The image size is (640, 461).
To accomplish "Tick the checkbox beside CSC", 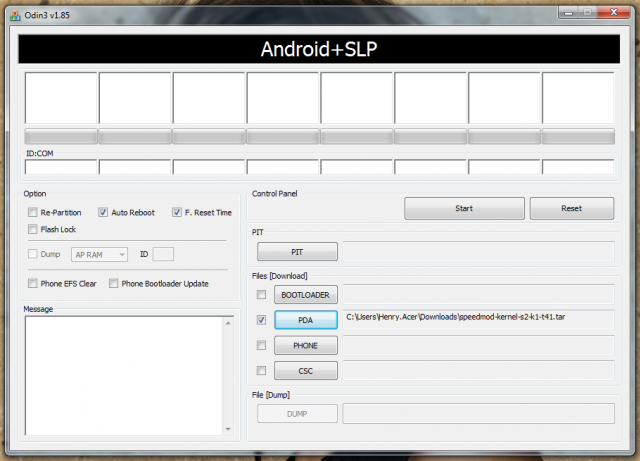I will click(x=261, y=370).
